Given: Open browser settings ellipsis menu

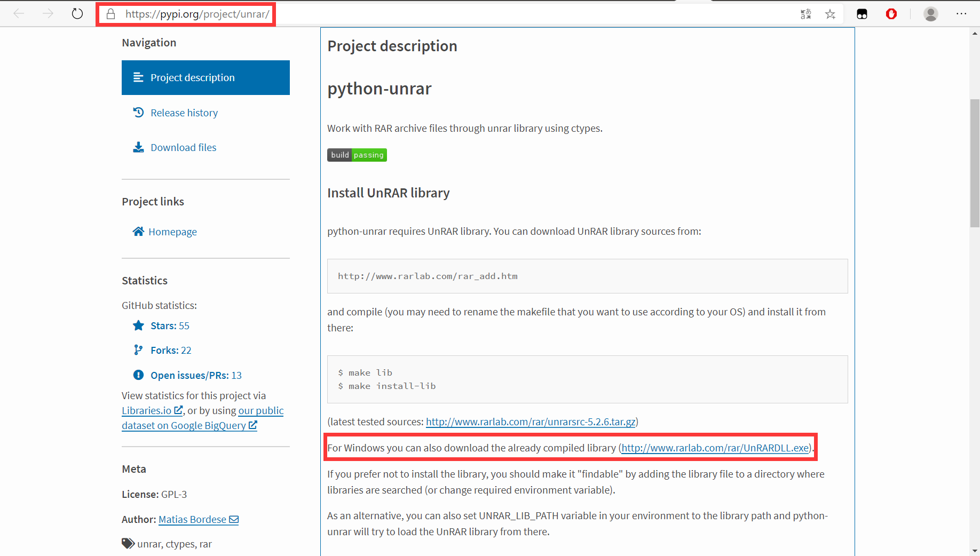Looking at the screenshot, I should (961, 14).
